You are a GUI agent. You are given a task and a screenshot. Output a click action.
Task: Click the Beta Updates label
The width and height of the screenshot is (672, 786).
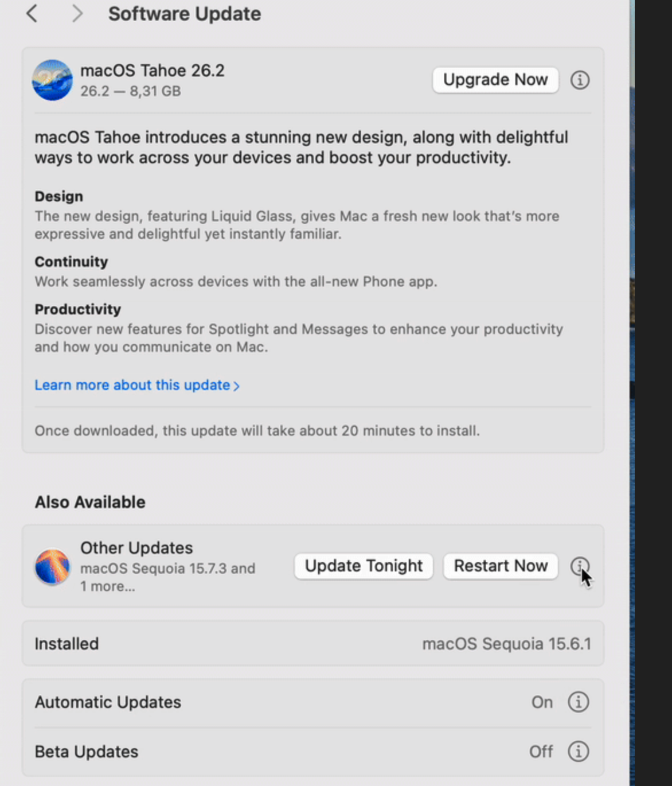[x=87, y=752]
